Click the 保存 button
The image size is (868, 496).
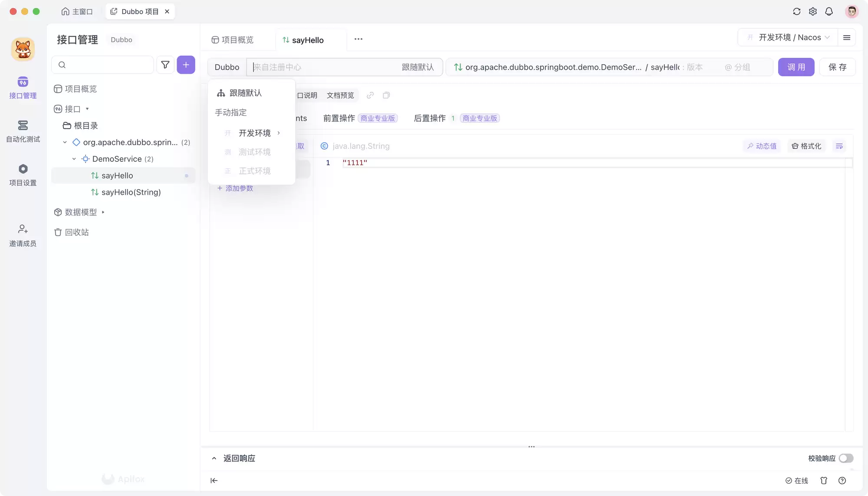tap(837, 67)
